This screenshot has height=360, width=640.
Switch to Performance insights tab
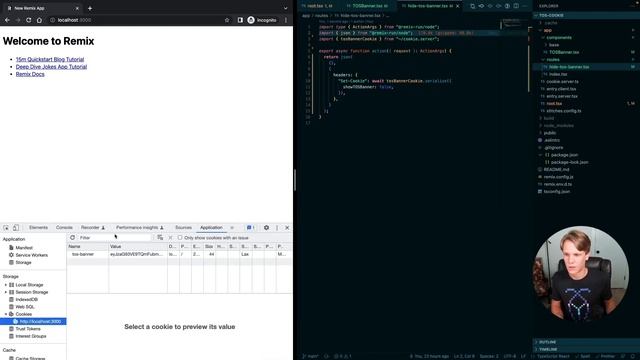pyautogui.click(x=140, y=227)
